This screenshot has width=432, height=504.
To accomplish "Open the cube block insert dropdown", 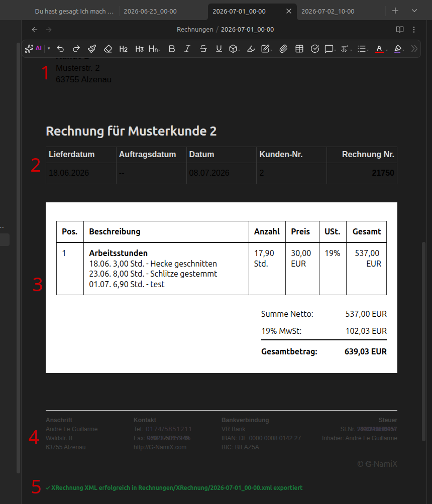I will (235, 49).
